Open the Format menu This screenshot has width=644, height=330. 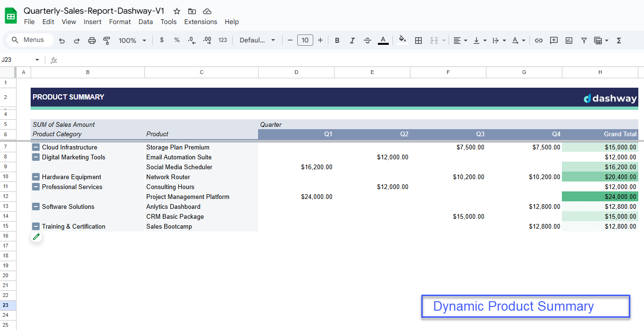[x=120, y=22]
